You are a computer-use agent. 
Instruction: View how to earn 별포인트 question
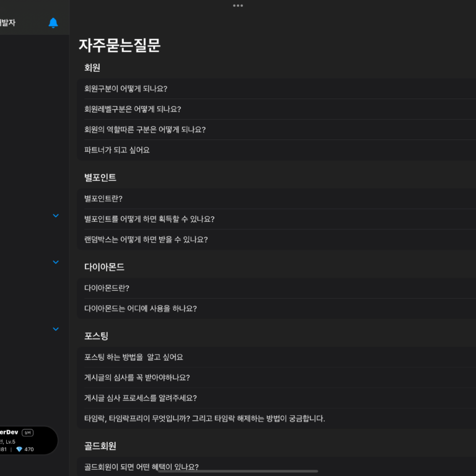pos(149,219)
